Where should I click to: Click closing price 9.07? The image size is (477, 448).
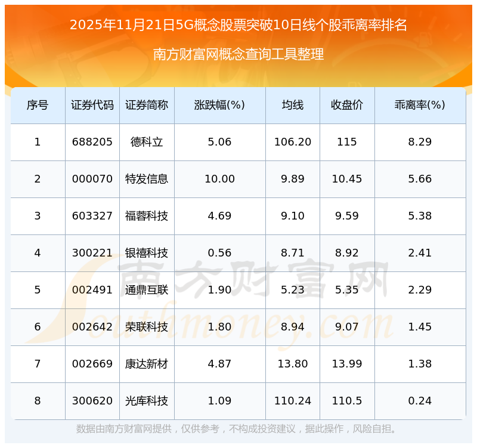coord(347,327)
